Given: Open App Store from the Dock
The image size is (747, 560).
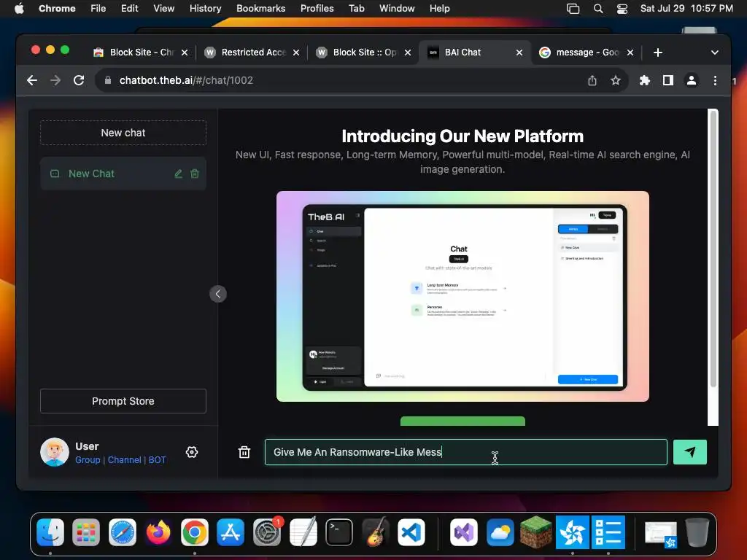Looking at the screenshot, I should pos(231,532).
